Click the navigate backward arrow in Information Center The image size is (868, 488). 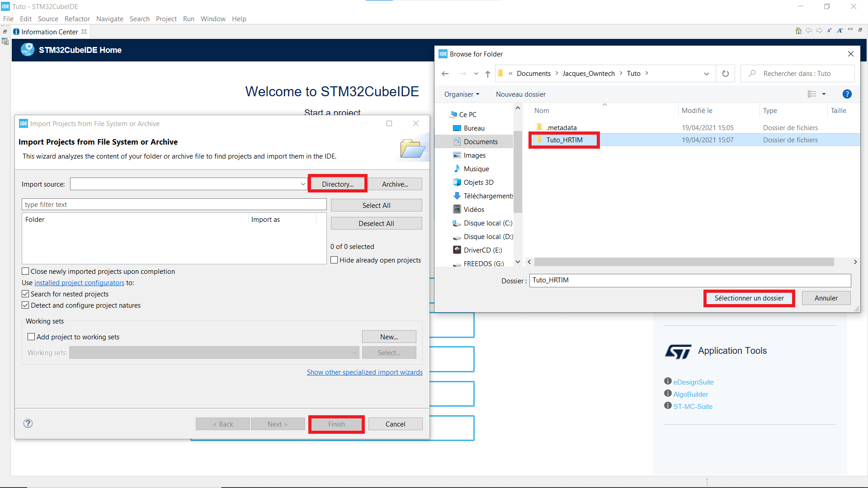[x=809, y=31]
